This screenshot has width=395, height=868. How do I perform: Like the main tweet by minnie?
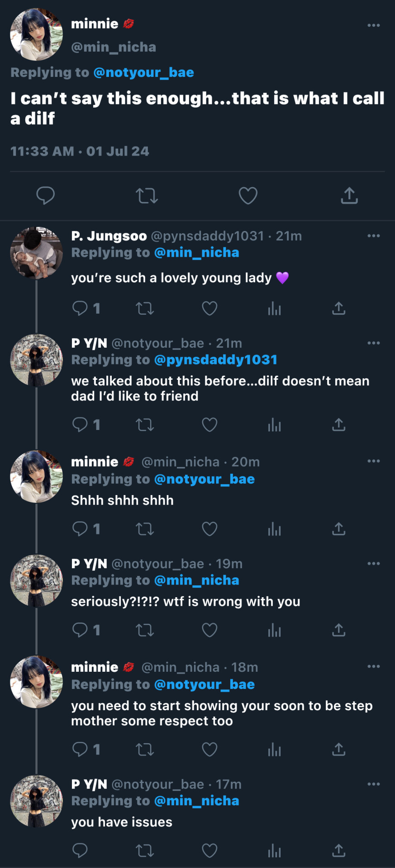[x=248, y=196]
